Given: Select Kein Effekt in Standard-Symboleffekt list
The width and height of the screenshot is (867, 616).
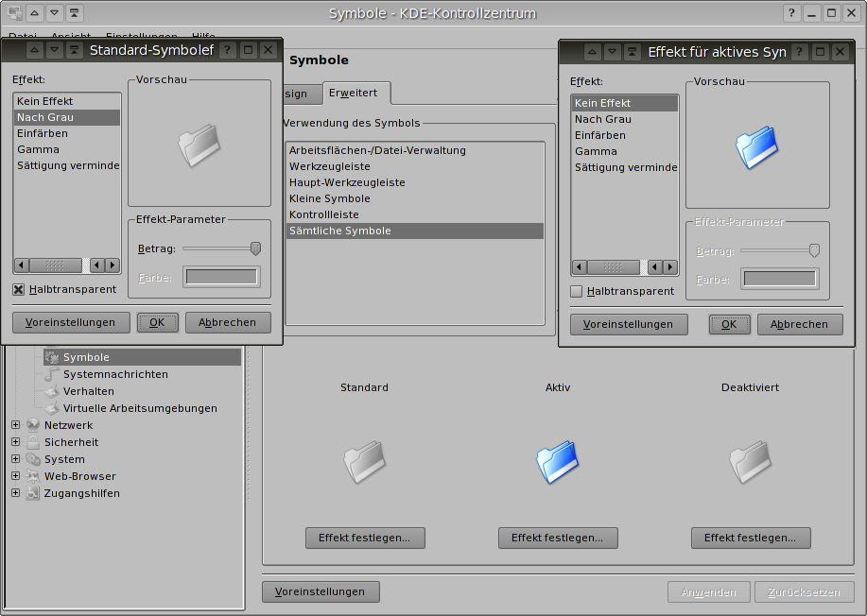Looking at the screenshot, I should tap(66, 101).
